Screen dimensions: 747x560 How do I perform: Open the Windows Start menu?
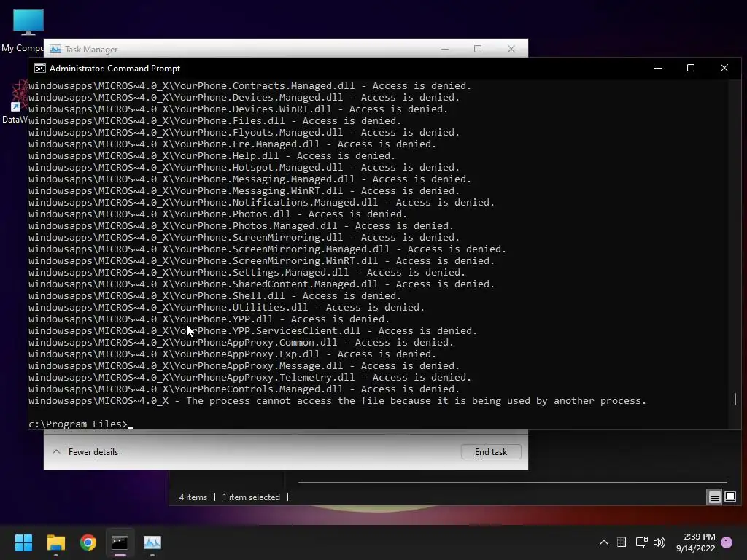pos(23,542)
